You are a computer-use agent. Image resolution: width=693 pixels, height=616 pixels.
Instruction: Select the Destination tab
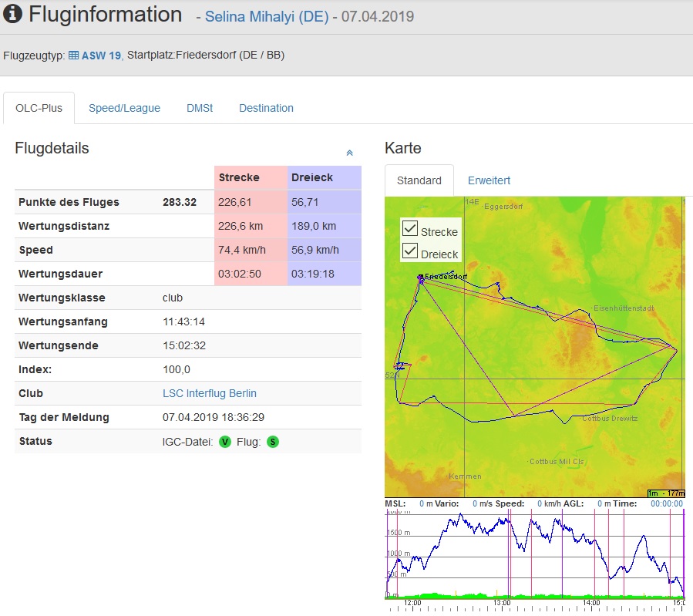point(266,108)
